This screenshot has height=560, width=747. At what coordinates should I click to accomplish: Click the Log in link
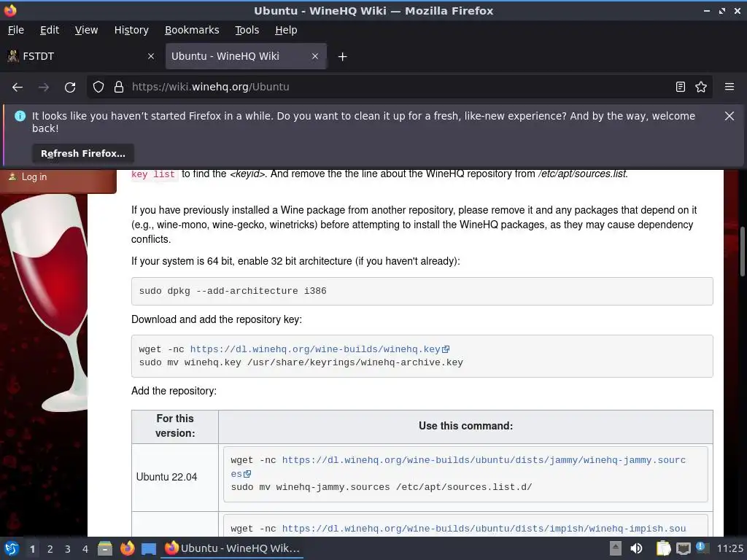point(34,176)
